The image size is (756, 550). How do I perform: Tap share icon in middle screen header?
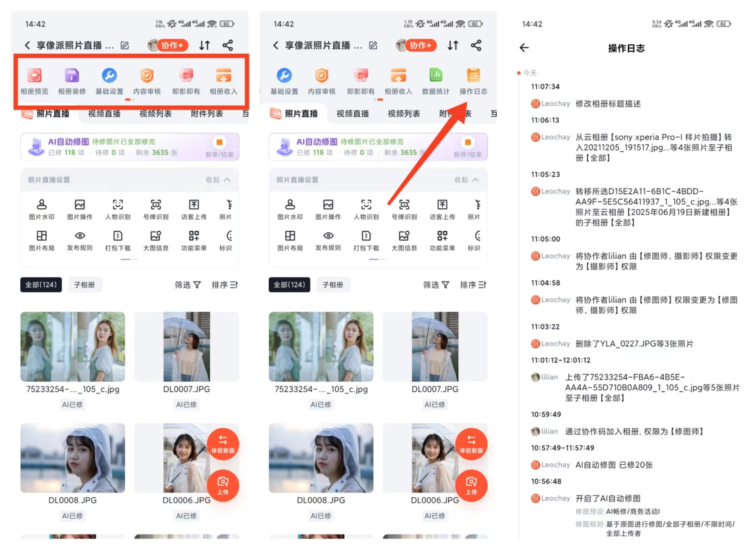(476, 46)
